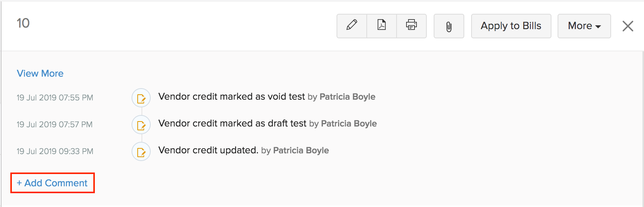Click the printer icon
This screenshot has width=644, height=207.
(411, 26)
